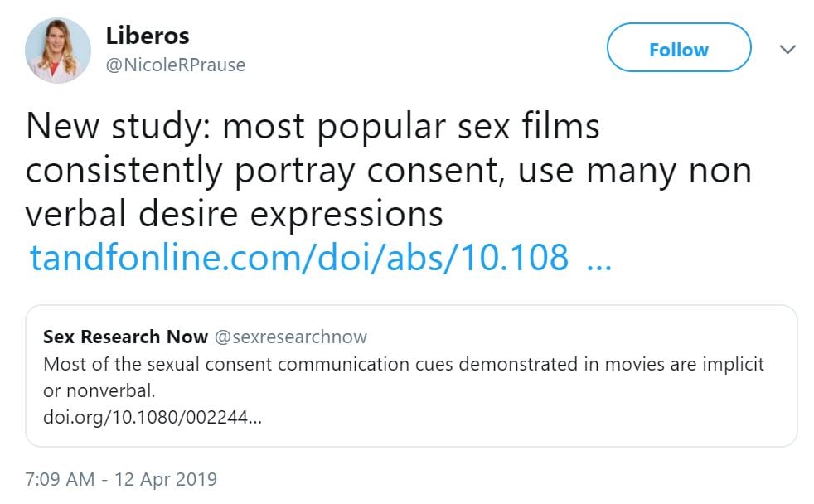This screenshot has height=504, width=814.
Task: Open the doi.org/10.1080 link in quoted tweet
Action: [x=153, y=417]
